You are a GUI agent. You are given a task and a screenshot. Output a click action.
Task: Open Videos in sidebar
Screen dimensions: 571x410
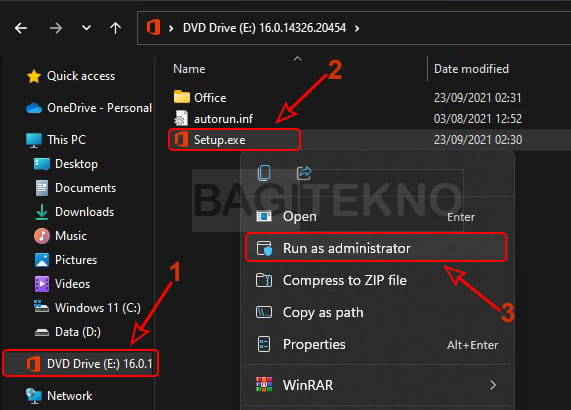coord(72,284)
